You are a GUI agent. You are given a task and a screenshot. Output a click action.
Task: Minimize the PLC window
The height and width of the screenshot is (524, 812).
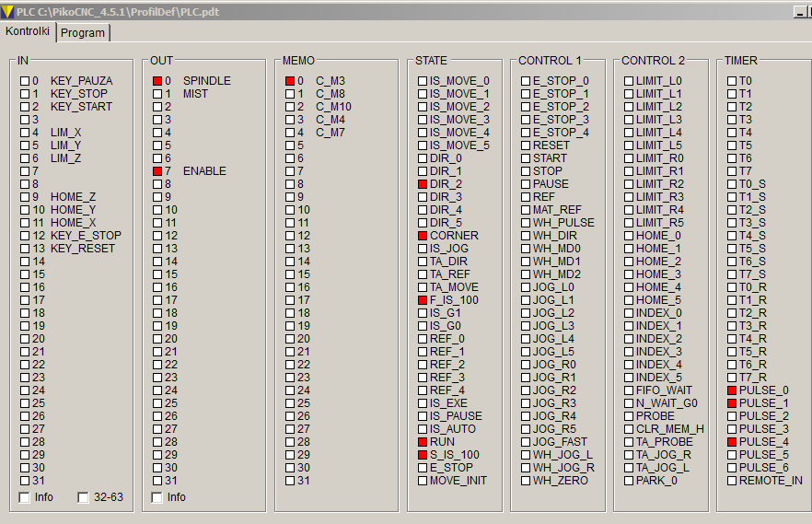pyautogui.click(x=800, y=12)
